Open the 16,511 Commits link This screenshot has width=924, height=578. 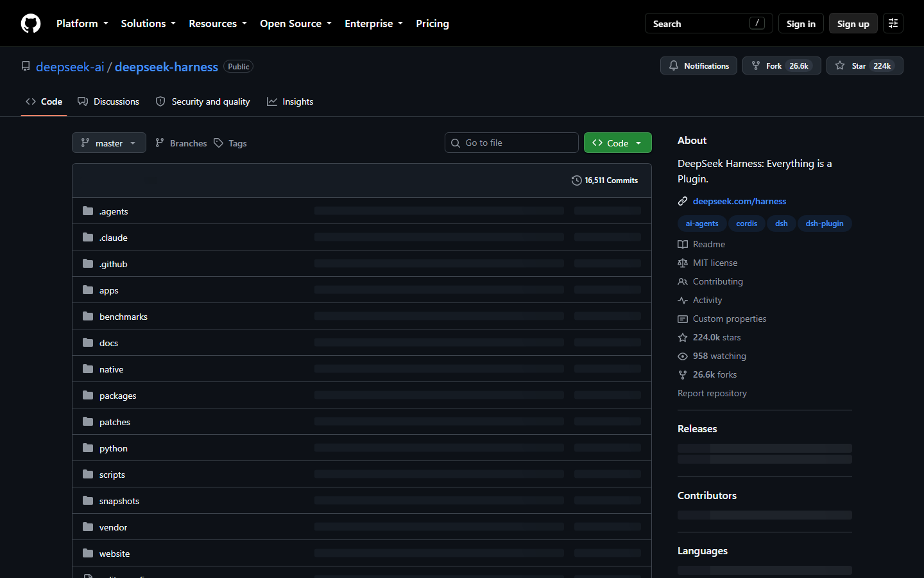click(x=604, y=180)
